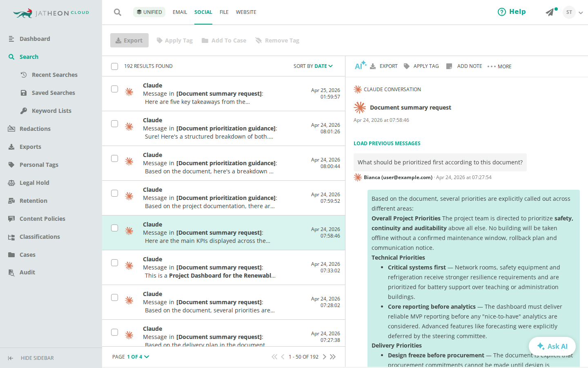Screen dimensions: 588x368
Task: Check the message dated Apr 24, 2026 08:00:44
Action: (x=115, y=159)
